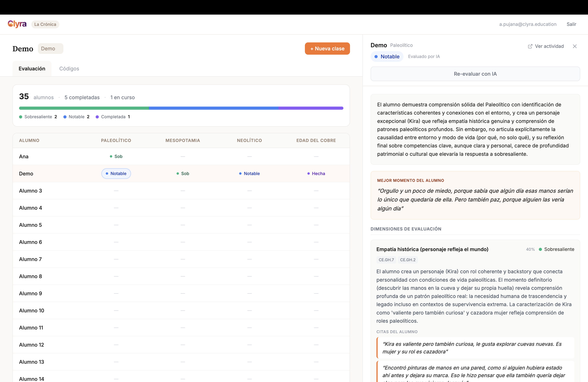Click the Sobresaliente legend item
Screen dimensions: 588x382
(x=38, y=117)
